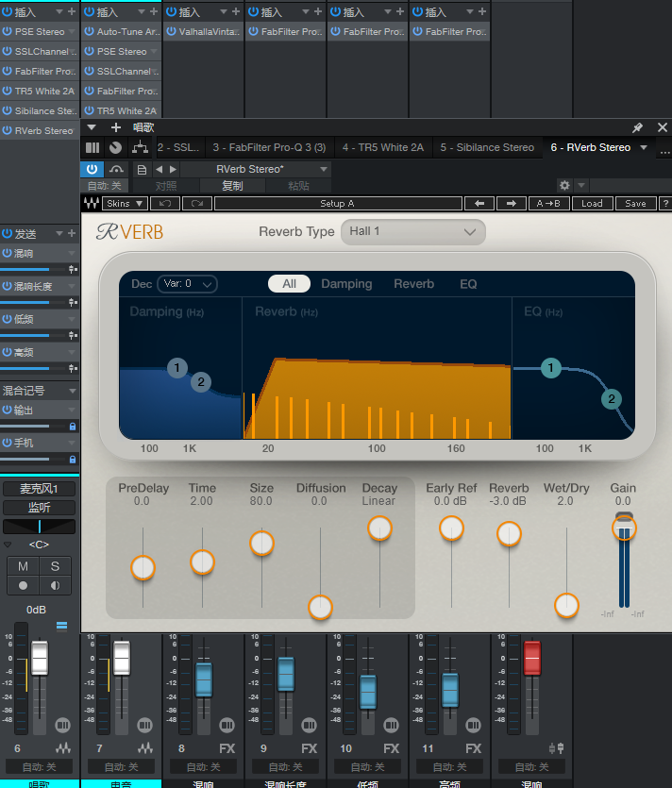The height and width of the screenshot is (788, 672).
Task: Open Skins dropdown menu
Action: (125, 203)
